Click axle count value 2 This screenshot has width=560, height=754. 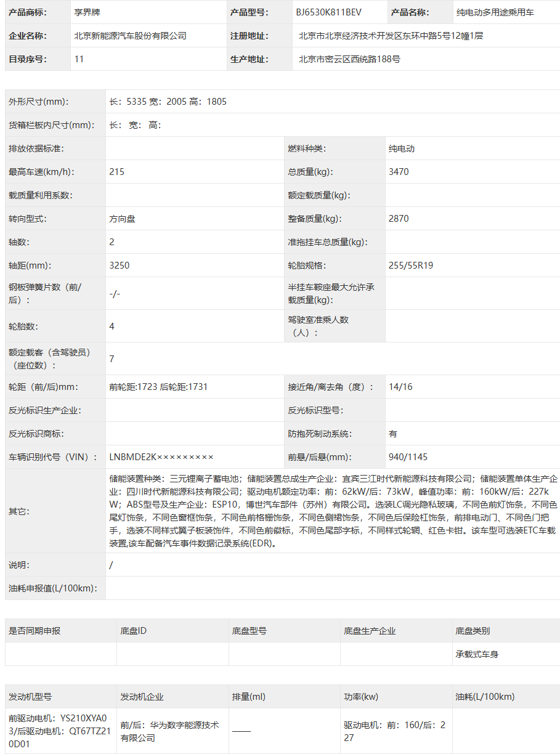coord(112,242)
